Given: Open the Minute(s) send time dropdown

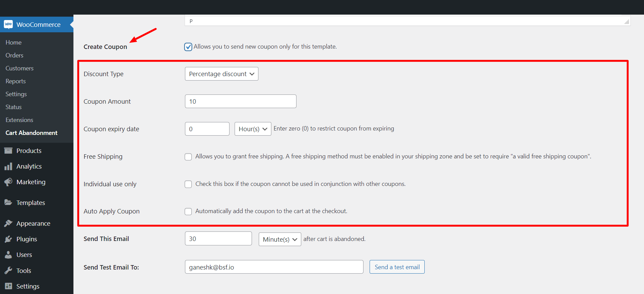Looking at the screenshot, I should pos(279,239).
